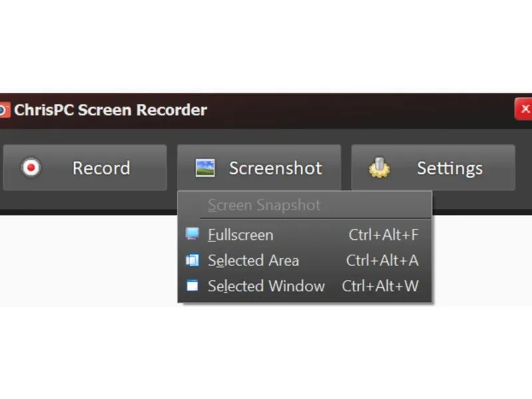The width and height of the screenshot is (532, 399).
Task: Click the icon beside Selected Area
Action: click(x=192, y=260)
